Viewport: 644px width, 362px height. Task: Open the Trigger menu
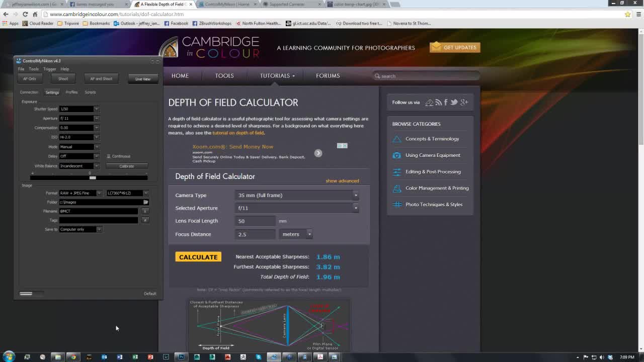(49, 69)
